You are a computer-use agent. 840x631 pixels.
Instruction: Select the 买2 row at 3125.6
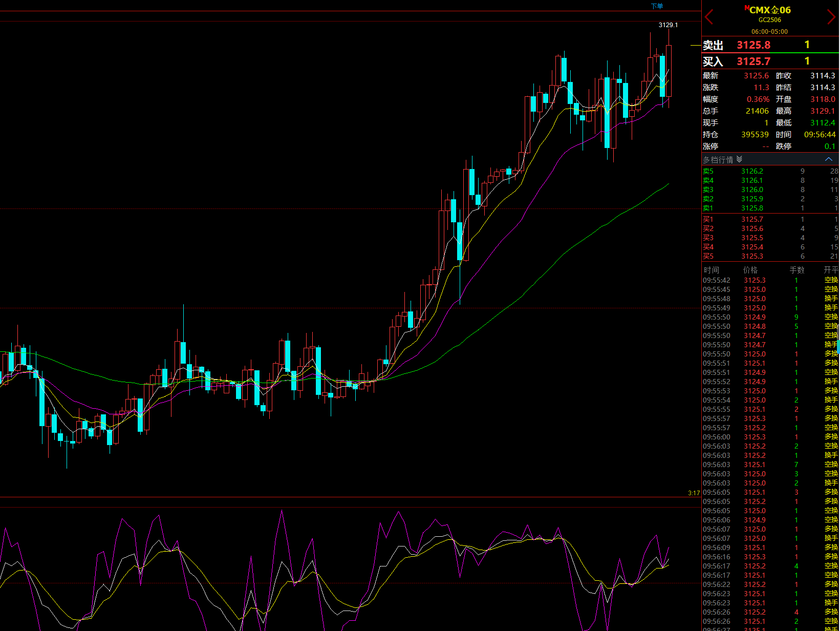click(770, 228)
